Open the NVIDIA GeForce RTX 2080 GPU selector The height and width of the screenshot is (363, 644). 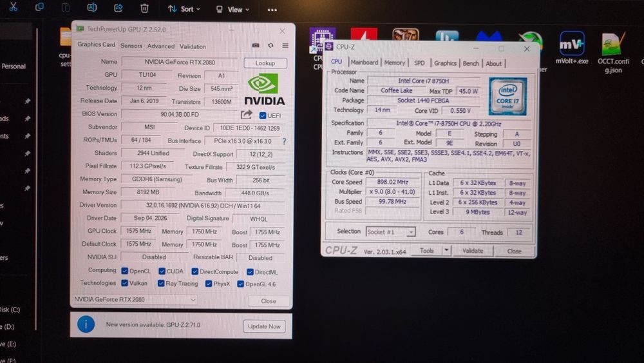tap(135, 300)
